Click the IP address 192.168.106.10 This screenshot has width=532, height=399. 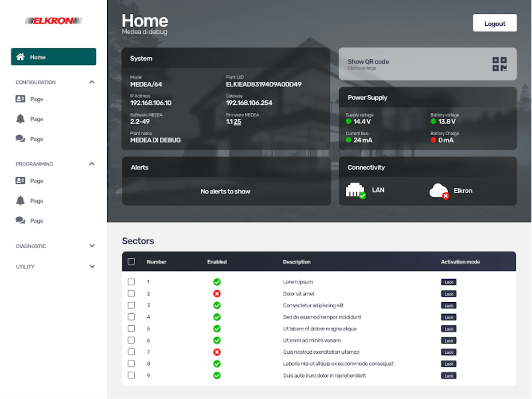(151, 103)
